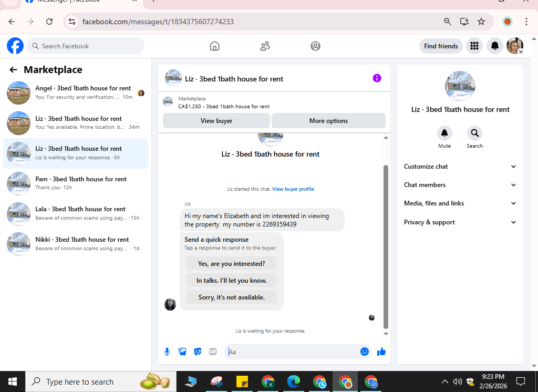Open Chrome three-dot menu
Image resolution: width=538 pixels, height=392 pixels.
526,22
